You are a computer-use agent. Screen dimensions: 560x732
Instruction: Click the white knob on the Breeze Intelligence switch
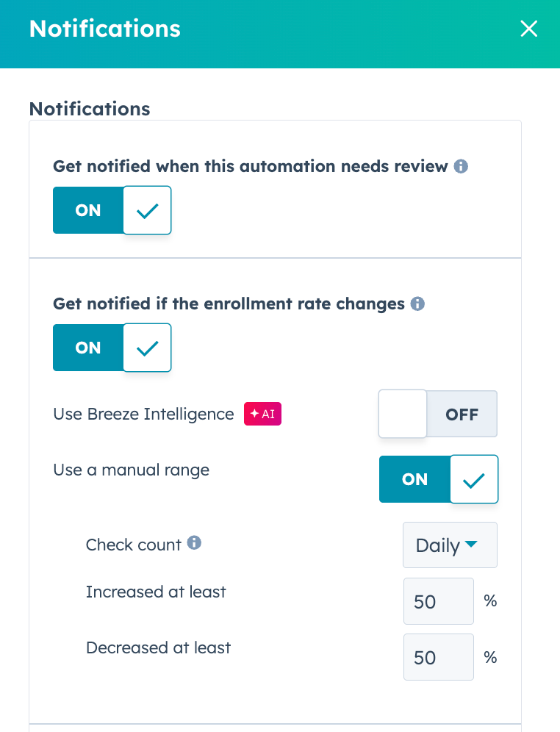click(402, 414)
